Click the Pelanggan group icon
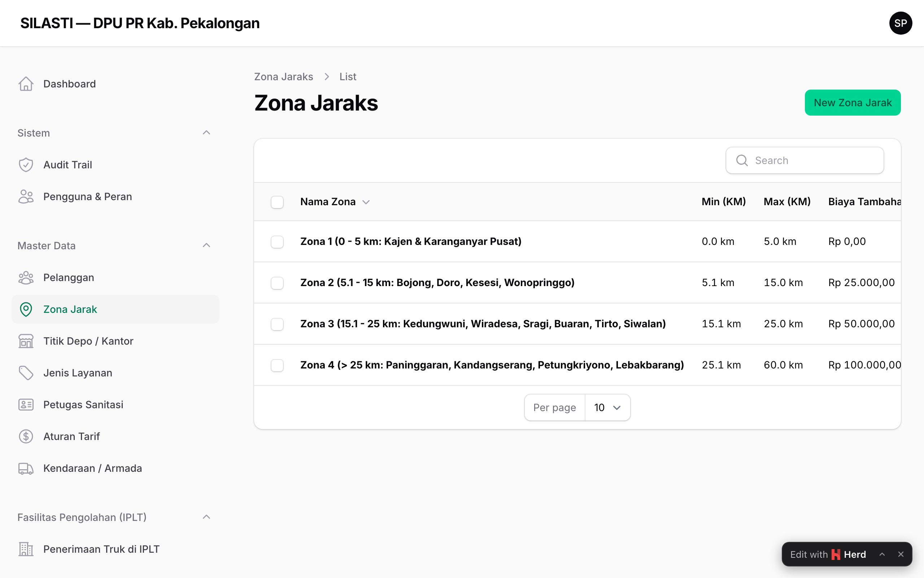 pos(26,277)
